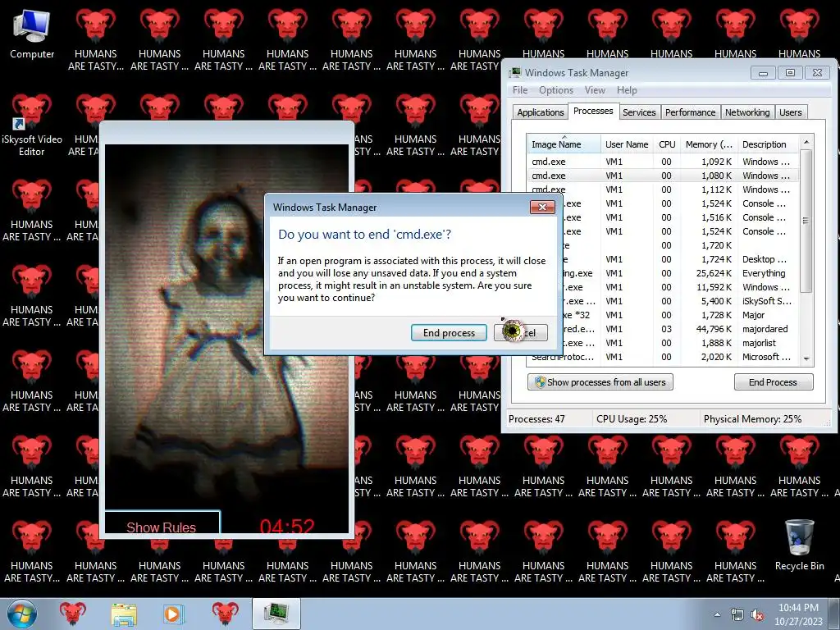
Task: Switch to the Applications tab
Action: pyautogui.click(x=540, y=112)
